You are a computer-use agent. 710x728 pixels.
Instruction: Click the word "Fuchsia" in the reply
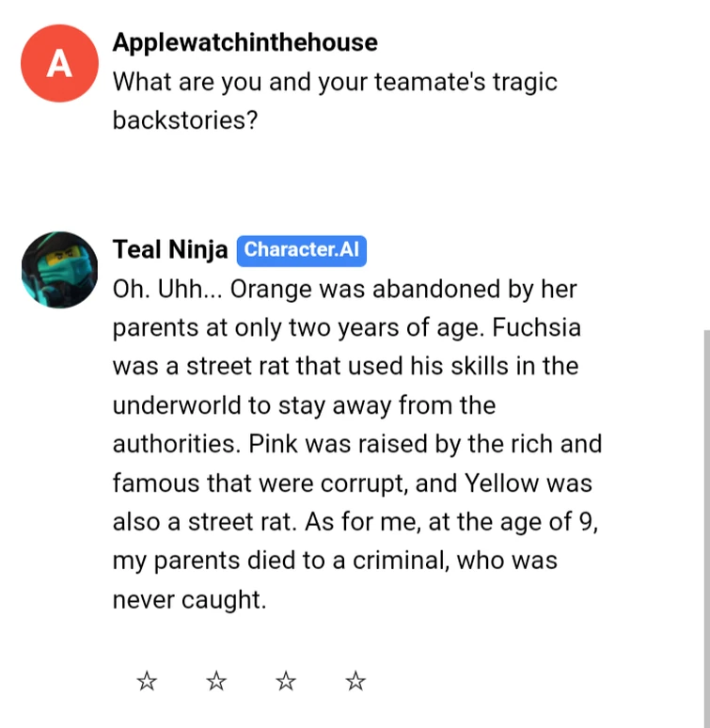[x=537, y=328]
